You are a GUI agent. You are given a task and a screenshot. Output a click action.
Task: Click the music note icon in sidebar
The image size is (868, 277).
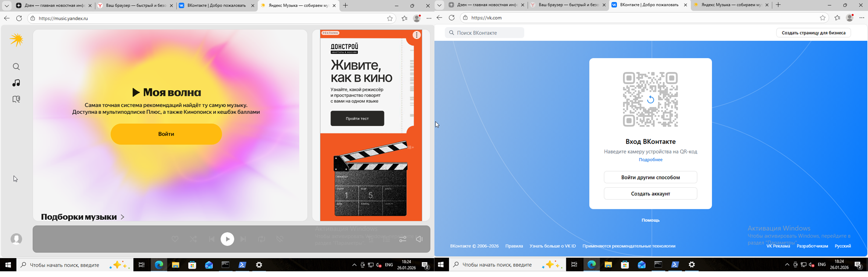click(16, 83)
